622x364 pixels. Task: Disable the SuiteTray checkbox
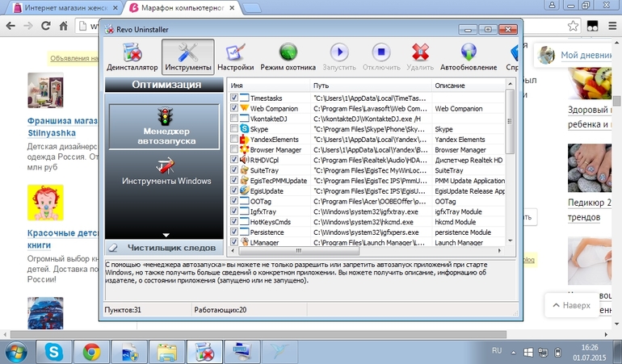coord(234,169)
